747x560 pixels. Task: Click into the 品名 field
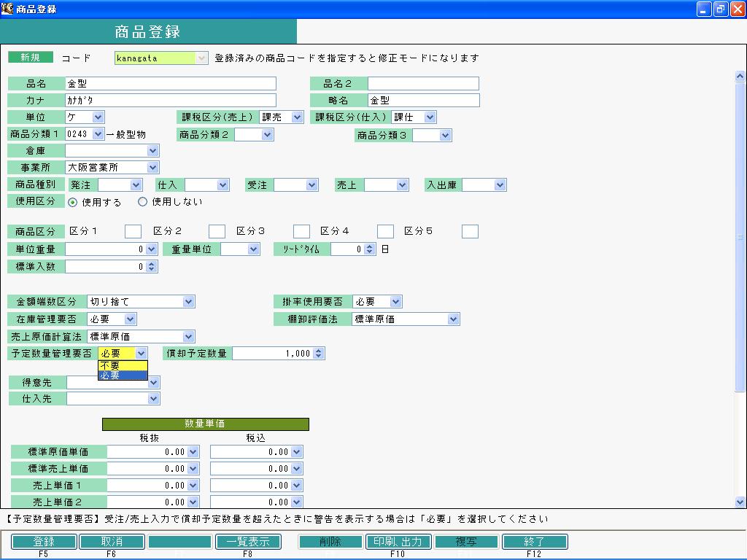(170, 84)
